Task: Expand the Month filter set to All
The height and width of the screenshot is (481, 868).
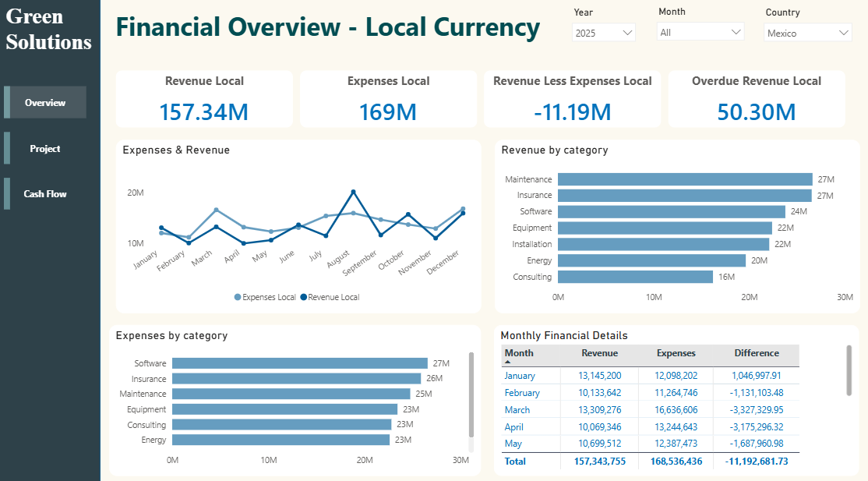Action: coord(700,32)
